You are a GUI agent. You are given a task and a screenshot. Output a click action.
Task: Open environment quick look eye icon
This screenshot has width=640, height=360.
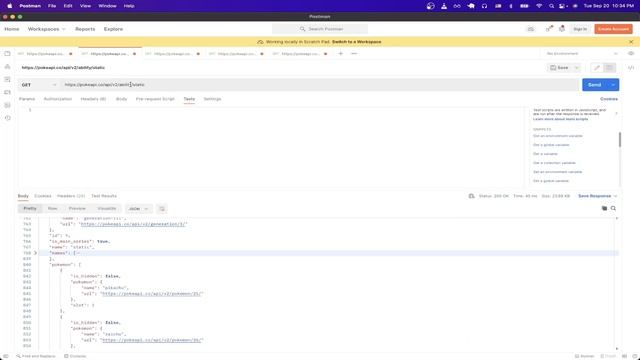[631, 53]
